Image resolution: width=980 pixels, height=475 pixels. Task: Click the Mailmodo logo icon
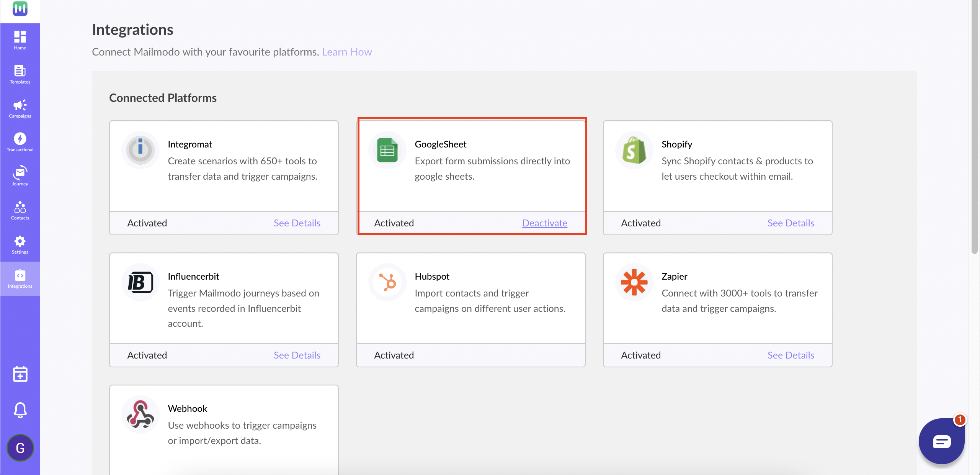click(20, 8)
